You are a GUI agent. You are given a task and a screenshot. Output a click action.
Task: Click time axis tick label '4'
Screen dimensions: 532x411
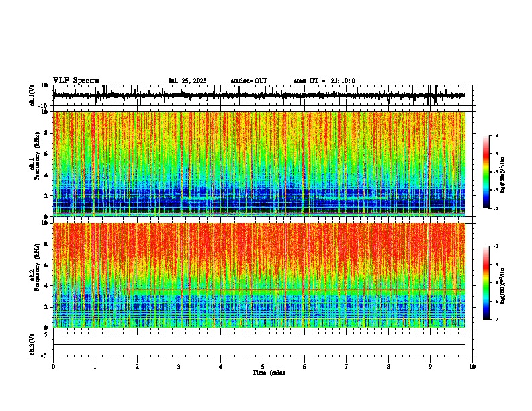[x=221, y=367]
